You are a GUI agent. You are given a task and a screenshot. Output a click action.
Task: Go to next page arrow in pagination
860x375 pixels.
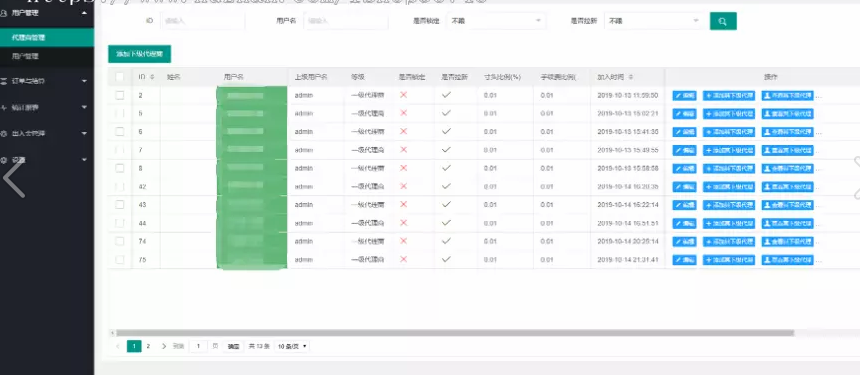[163, 346]
